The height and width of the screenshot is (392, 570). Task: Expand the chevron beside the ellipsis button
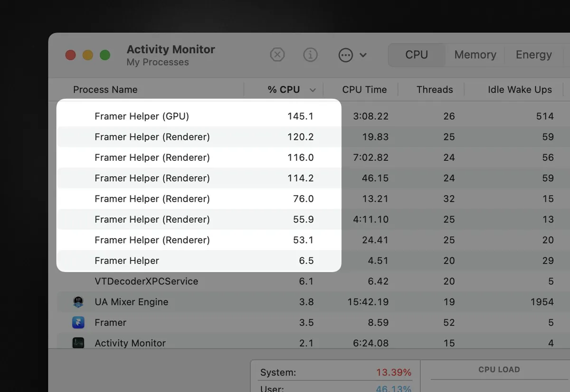click(x=363, y=55)
